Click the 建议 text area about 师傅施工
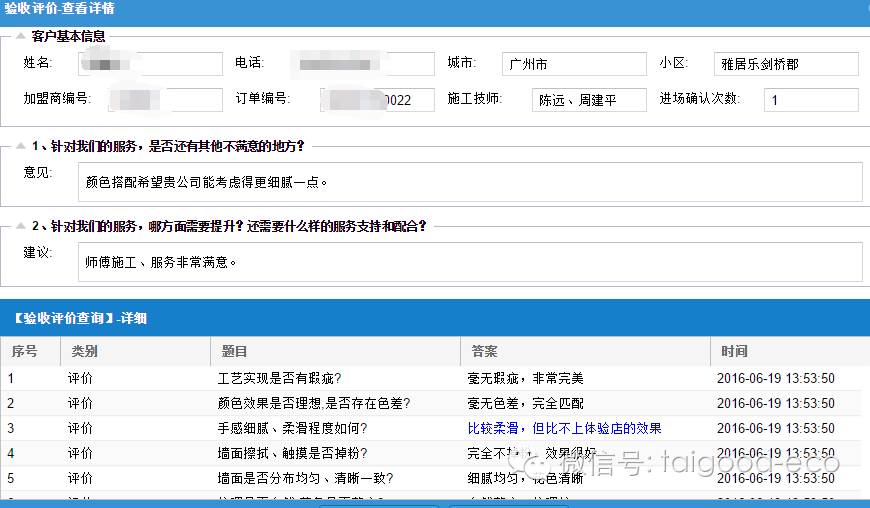Viewport: 870px width, 508px height. tap(469, 262)
